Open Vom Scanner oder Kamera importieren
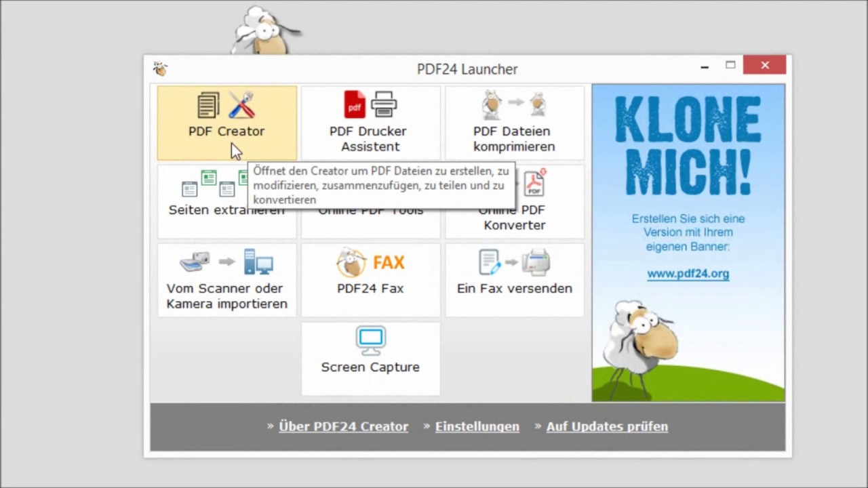 (x=226, y=280)
